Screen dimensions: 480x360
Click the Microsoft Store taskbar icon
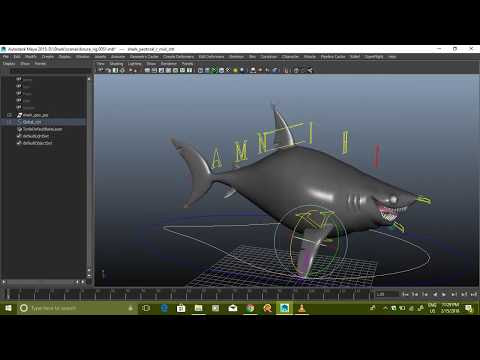point(181,308)
